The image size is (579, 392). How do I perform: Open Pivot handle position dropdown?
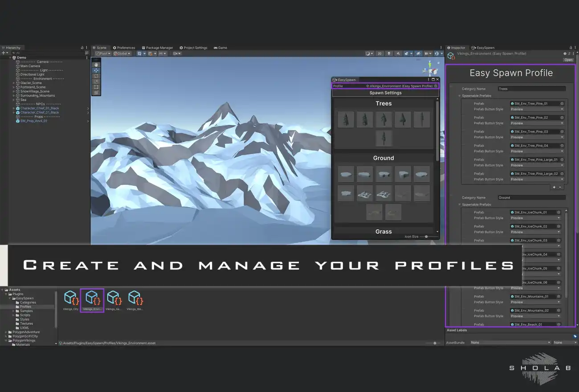pos(102,53)
